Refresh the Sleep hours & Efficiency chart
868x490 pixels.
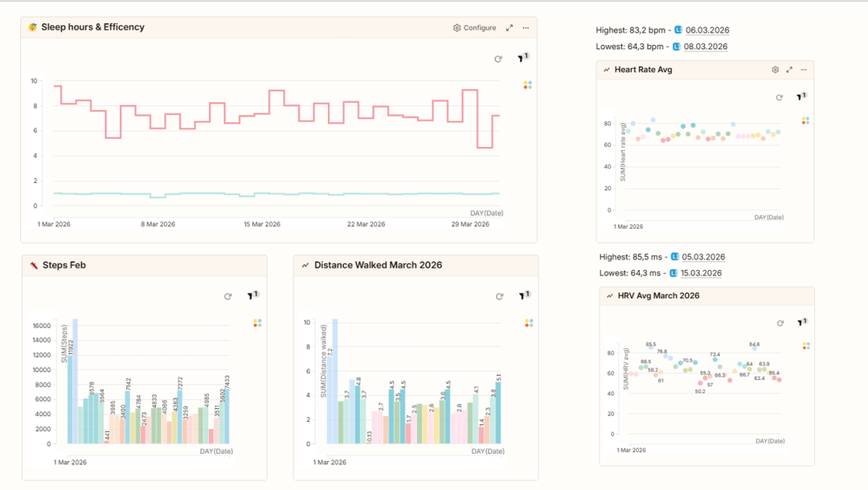click(498, 59)
